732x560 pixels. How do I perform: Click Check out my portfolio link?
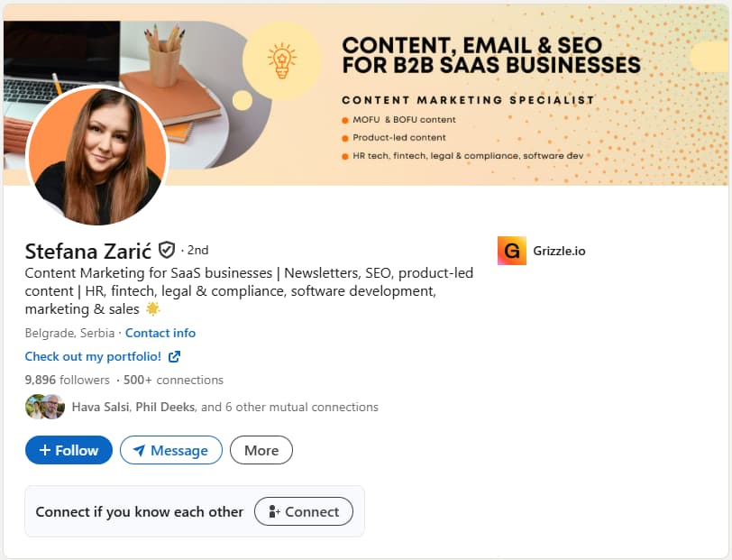95,357
